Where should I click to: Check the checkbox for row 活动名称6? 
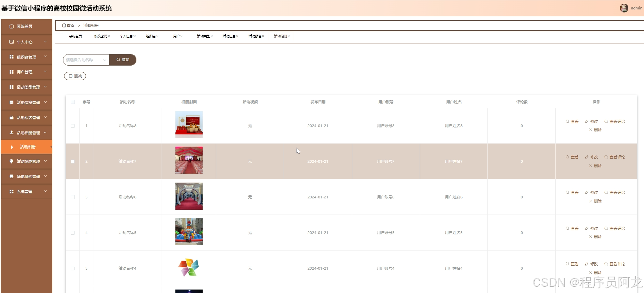(73, 197)
